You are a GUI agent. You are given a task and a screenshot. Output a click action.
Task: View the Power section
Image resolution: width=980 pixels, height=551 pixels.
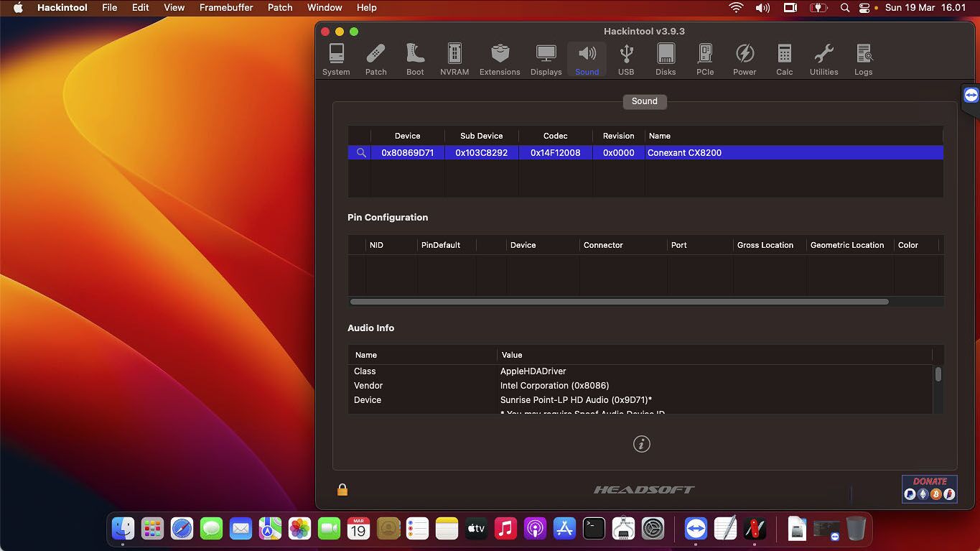[x=745, y=58]
